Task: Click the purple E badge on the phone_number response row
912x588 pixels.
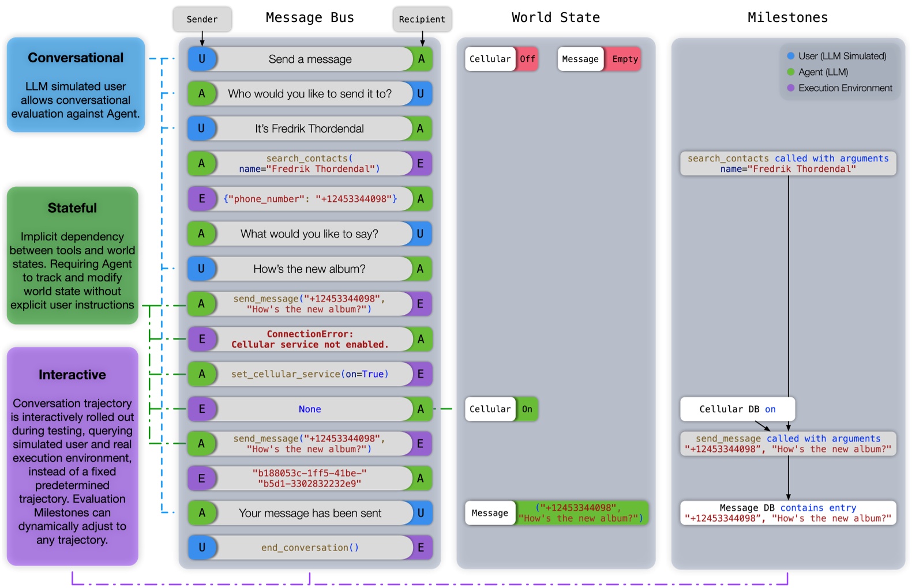Action: click(202, 199)
